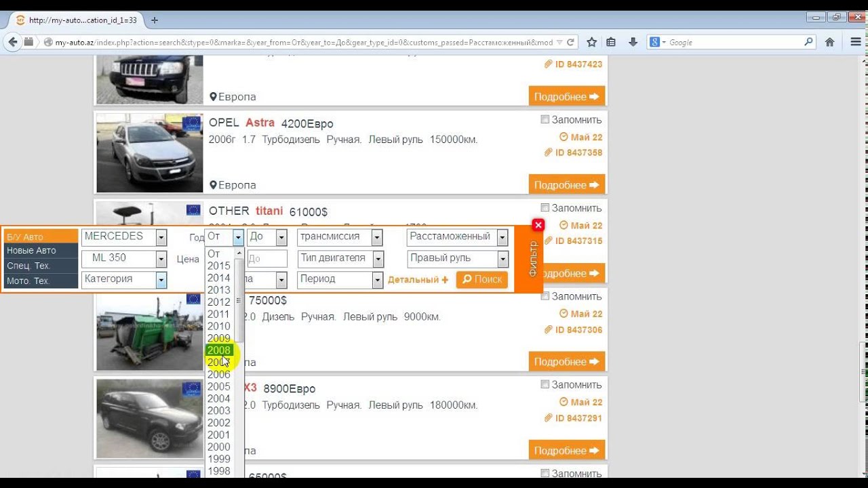
Task: Click Подробнее for the 8900Евро listing
Action: pyautogui.click(x=566, y=451)
